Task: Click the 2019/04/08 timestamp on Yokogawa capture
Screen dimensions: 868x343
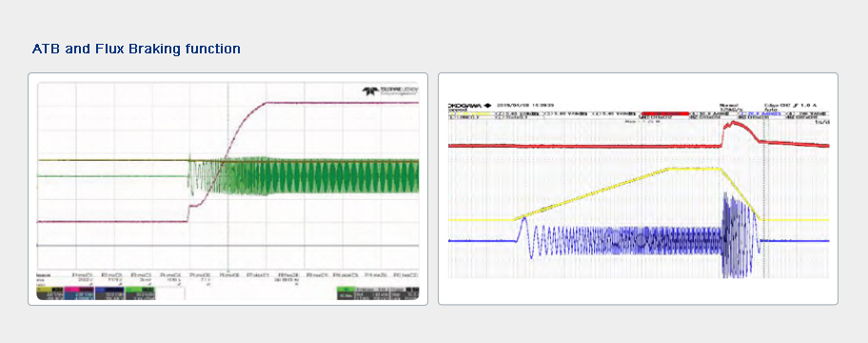Action: (525, 106)
